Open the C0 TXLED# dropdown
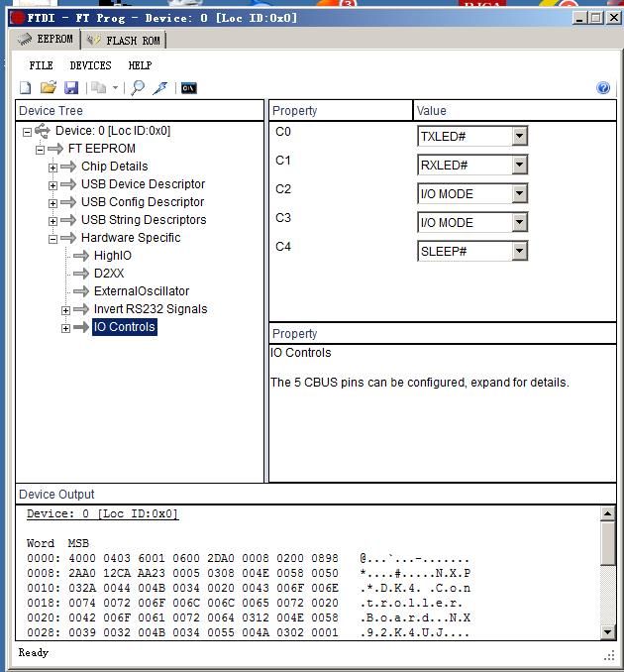The width and height of the screenshot is (624, 672). [x=519, y=136]
